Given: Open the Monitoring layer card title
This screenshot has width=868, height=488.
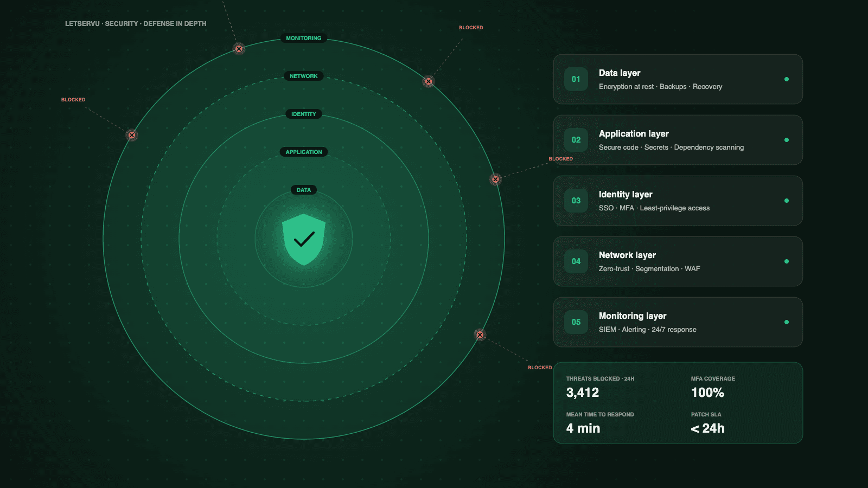Looking at the screenshot, I should 633,316.
